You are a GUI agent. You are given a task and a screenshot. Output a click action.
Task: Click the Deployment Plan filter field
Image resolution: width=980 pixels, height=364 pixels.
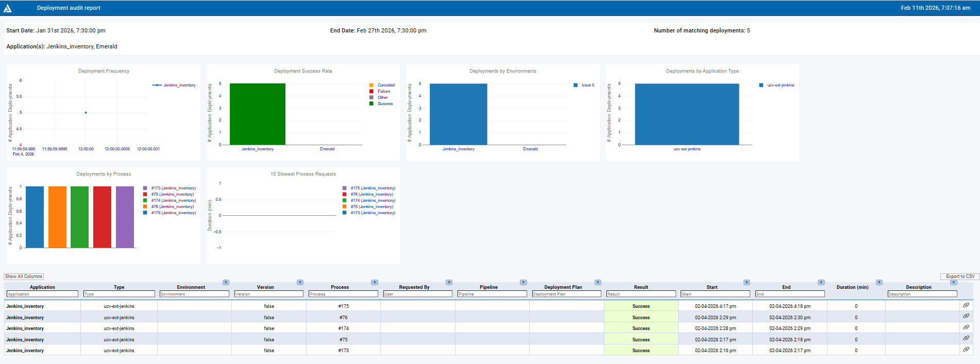coord(566,294)
